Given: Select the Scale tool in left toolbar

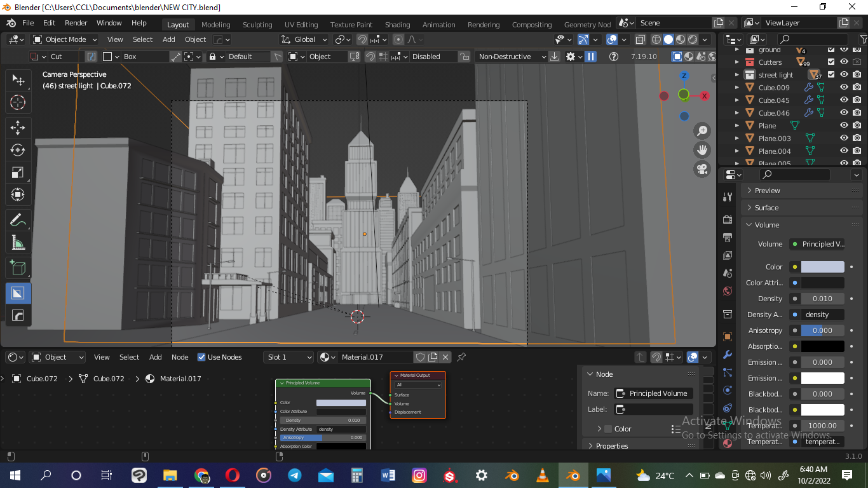Looking at the screenshot, I should point(18,172).
